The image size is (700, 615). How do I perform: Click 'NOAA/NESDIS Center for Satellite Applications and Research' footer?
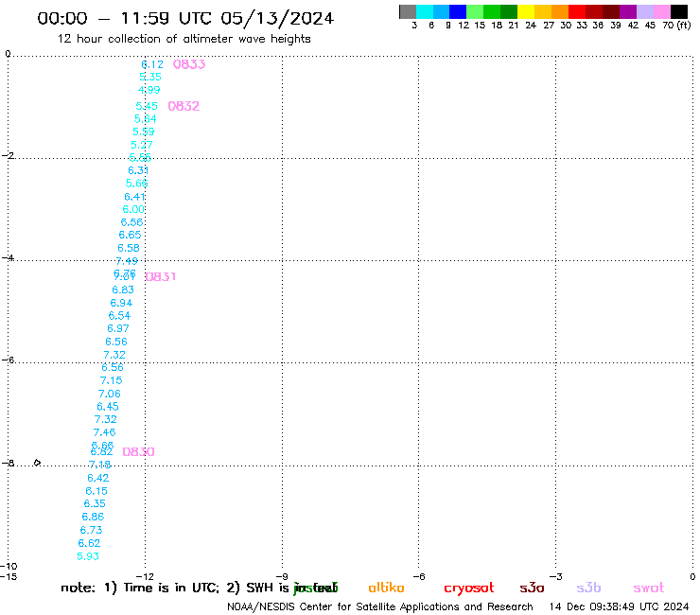(x=380, y=607)
